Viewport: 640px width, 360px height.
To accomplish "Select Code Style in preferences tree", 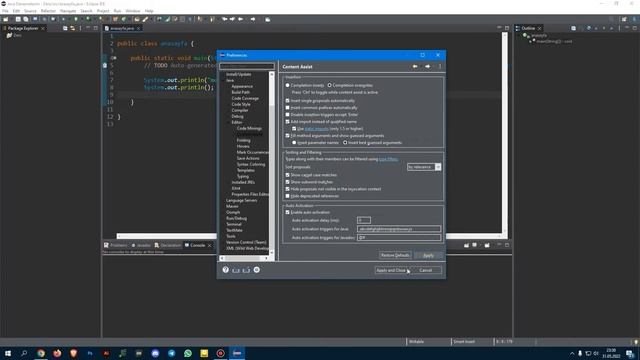I will (x=241, y=104).
